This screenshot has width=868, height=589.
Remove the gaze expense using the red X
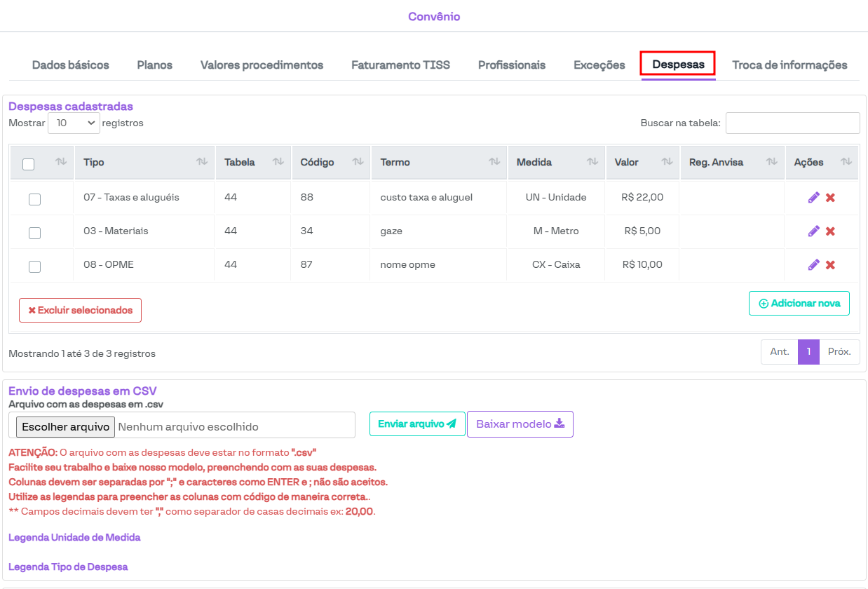pyautogui.click(x=830, y=231)
